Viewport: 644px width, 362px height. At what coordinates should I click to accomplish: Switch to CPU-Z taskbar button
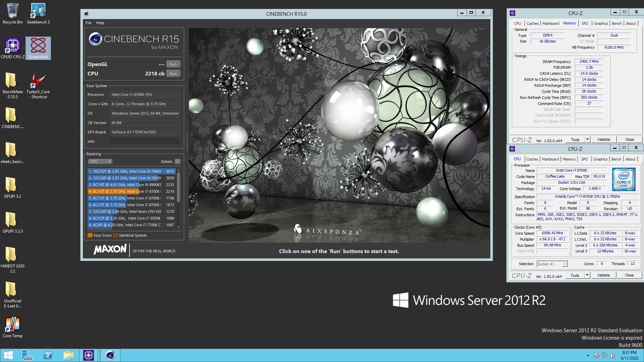pos(89,355)
